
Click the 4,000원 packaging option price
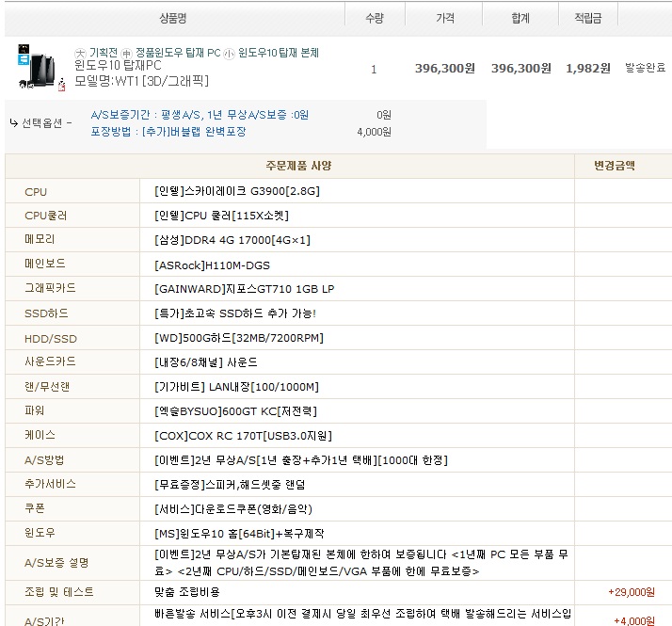[374, 132]
